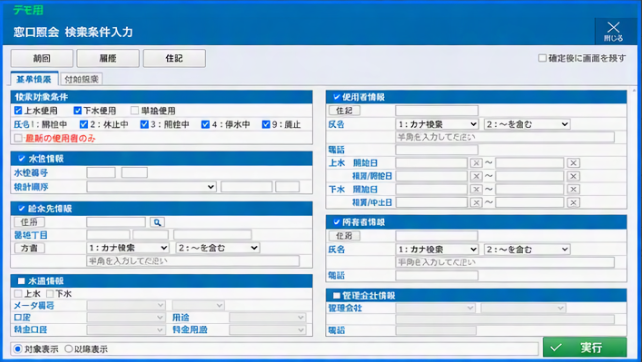Click the 前回 button

click(x=42, y=58)
